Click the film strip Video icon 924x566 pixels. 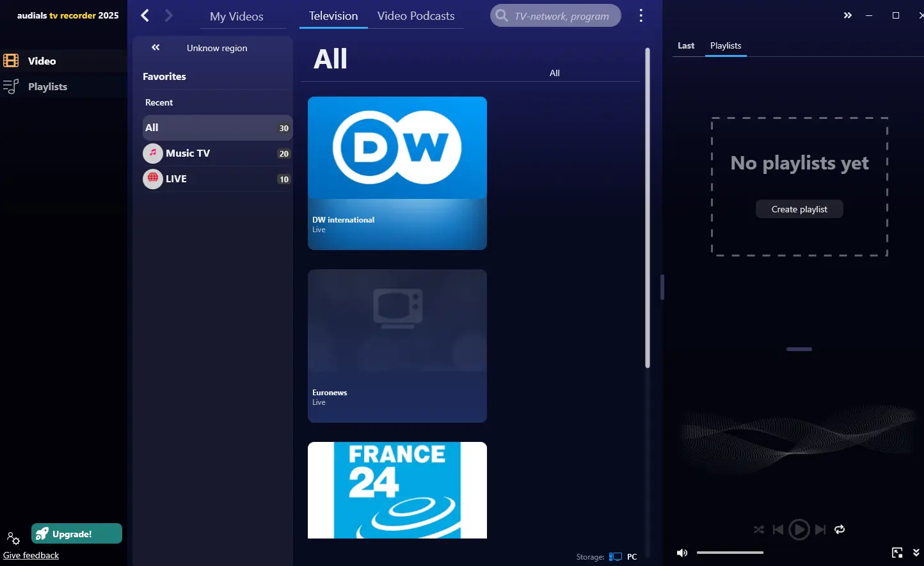coord(11,61)
